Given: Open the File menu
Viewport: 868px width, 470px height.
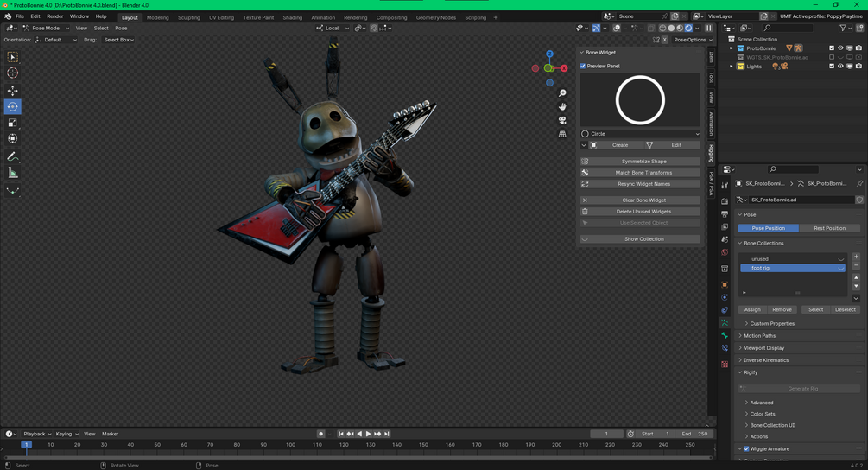Looking at the screenshot, I should point(20,16).
